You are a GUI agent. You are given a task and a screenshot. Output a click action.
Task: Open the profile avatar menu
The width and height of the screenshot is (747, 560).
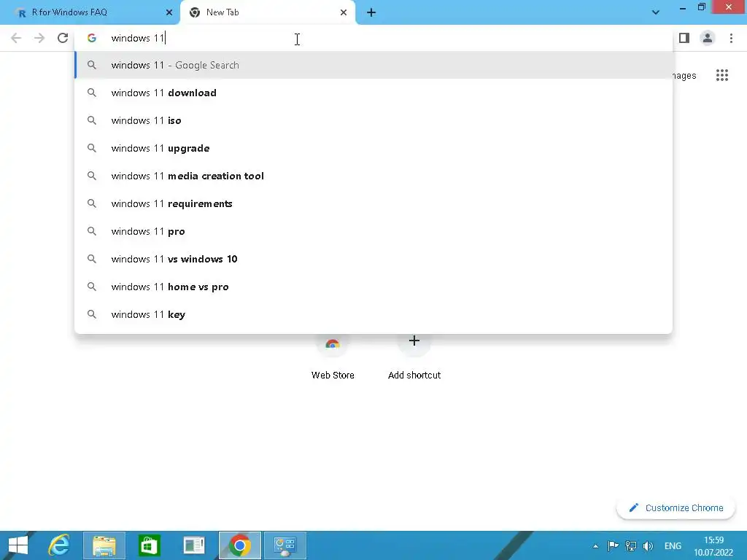(708, 38)
